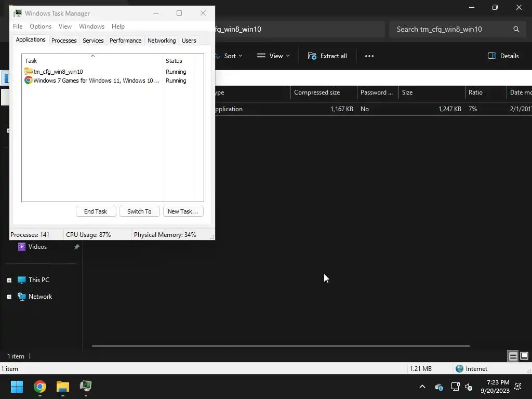Sort by Compressed size column
Image resolution: width=532 pixels, height=399 pixels.
(x=324, y=92)
